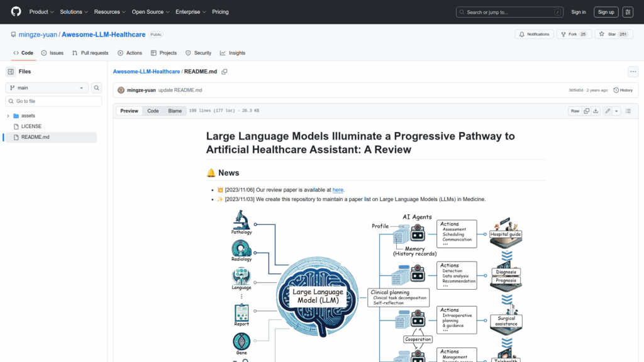Click the GitHub logo home icon
The image size is (644, 362).
coord(16,12)
